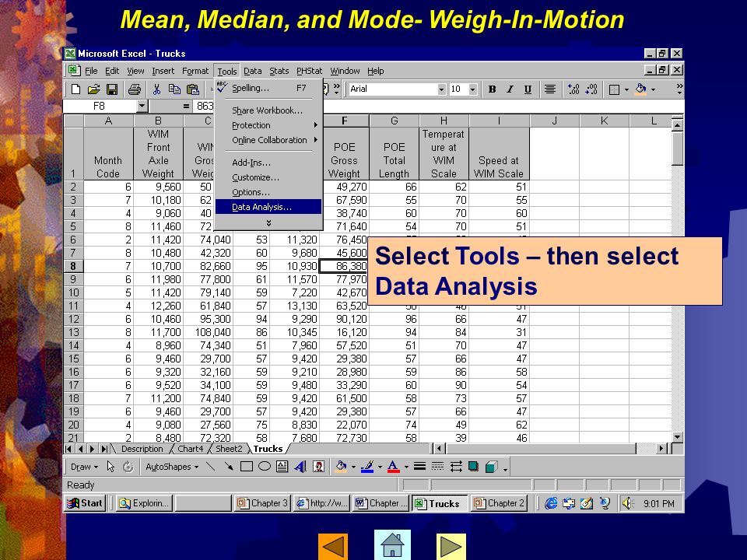Apply Bold formatting button

coord(492,89)
